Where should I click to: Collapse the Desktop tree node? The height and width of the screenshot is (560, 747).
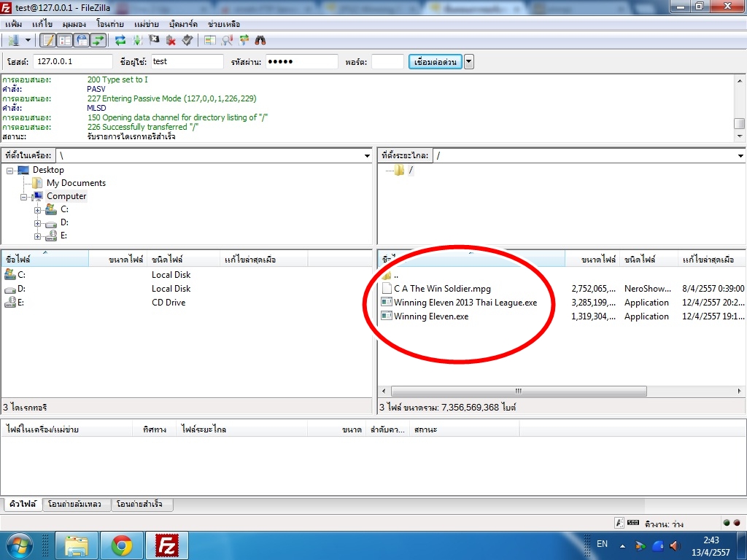(x=9, y=171)
